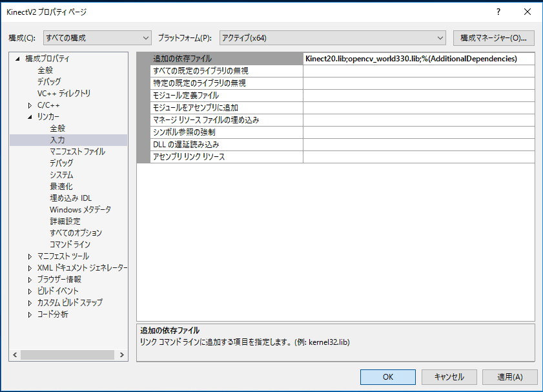Click the キャンセル button
Screen dimensions: 543x392
pyautogui.click(x=449, y=377)
